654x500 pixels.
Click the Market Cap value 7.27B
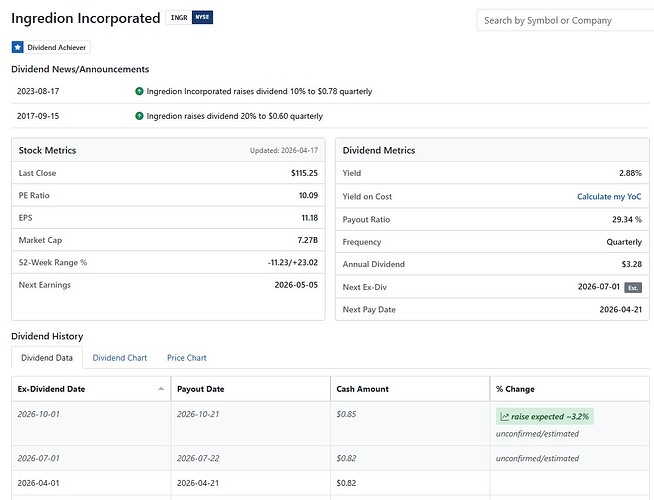(308, 240)
